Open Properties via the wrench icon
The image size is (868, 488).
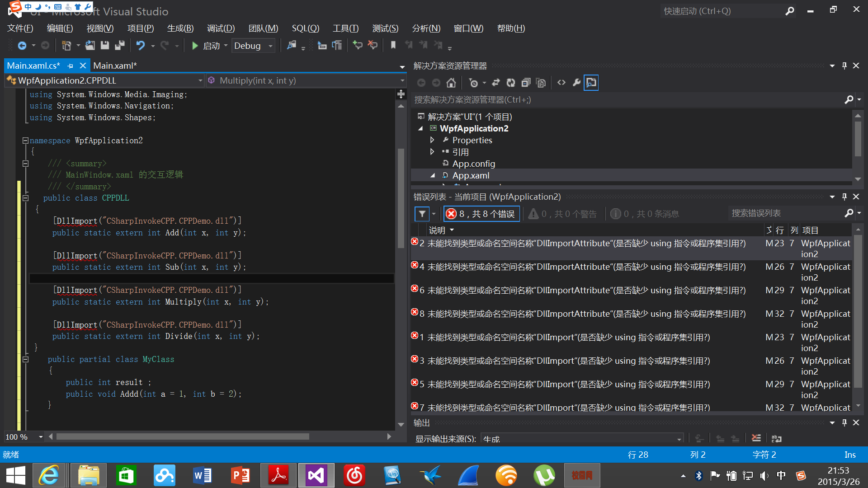point(576,83)
